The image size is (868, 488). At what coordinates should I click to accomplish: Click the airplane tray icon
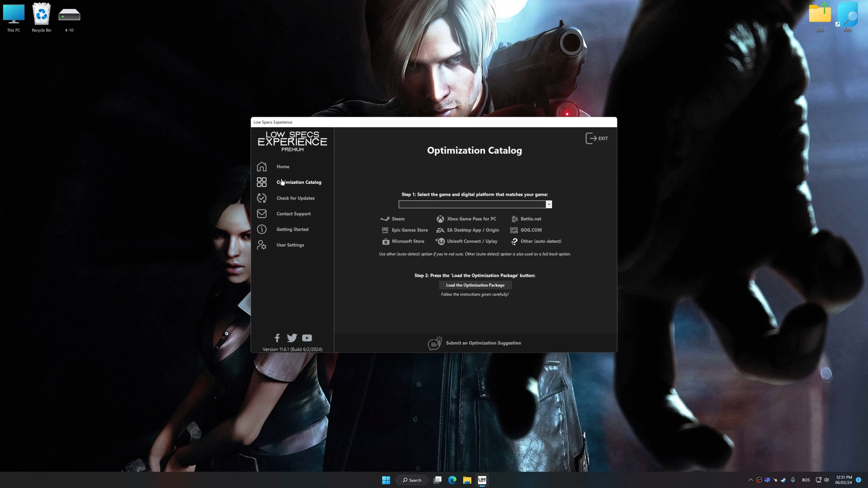click(x=775, y=480)
